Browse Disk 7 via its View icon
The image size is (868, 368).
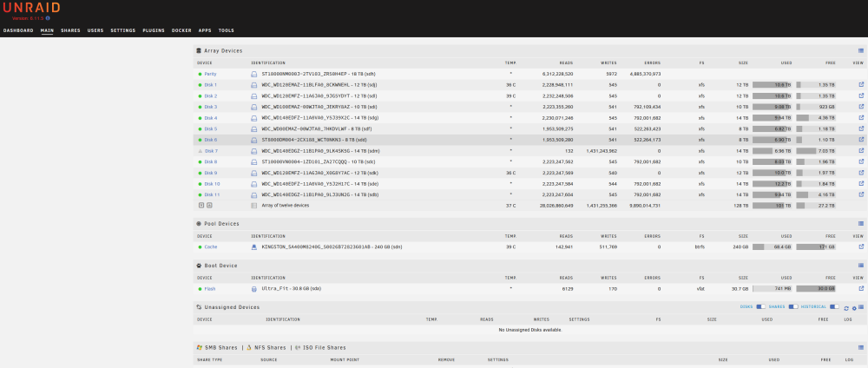point(861,150)
